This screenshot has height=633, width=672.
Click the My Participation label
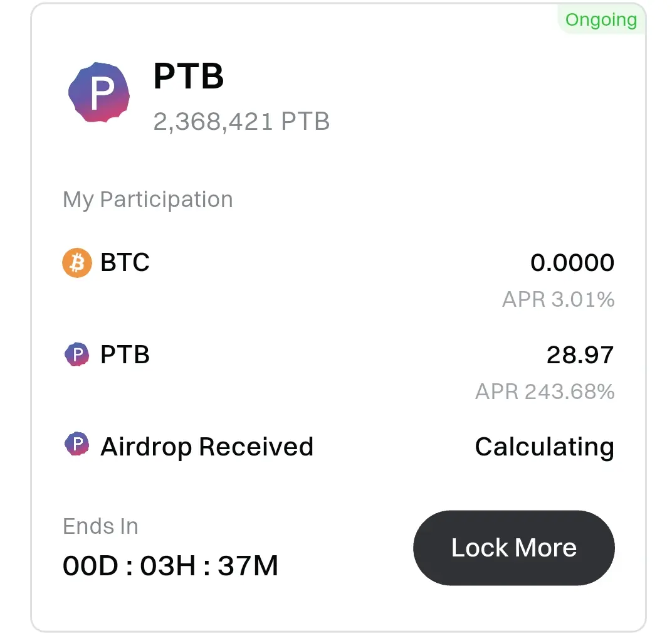148,199
